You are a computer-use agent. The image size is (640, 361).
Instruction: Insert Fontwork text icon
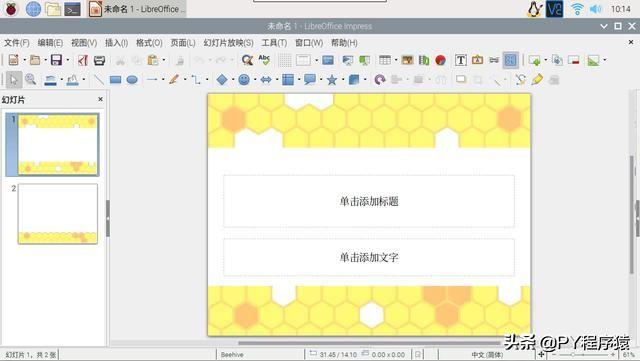tap(478, 60)
